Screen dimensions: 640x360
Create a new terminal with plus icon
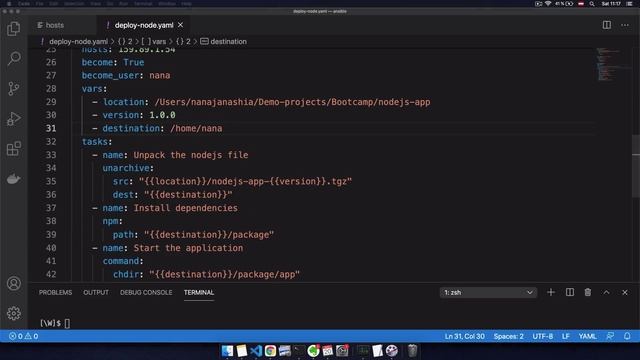pos(551,292)
